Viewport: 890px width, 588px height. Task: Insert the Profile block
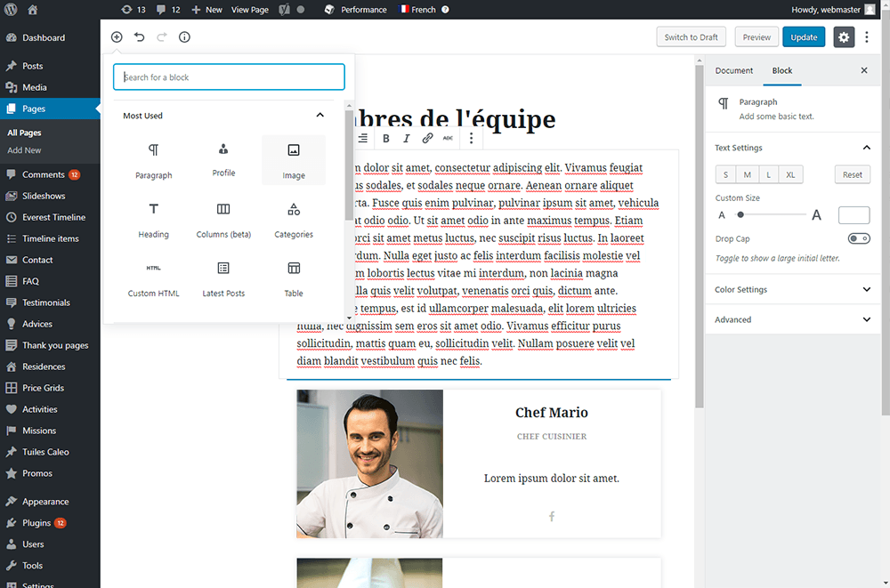tap(223, 161)
